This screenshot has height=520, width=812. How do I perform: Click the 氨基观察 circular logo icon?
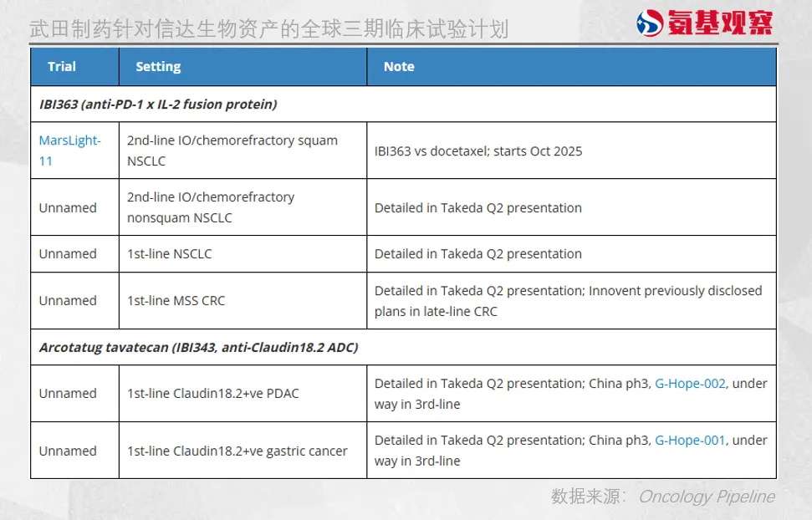[x=650, y=23]
